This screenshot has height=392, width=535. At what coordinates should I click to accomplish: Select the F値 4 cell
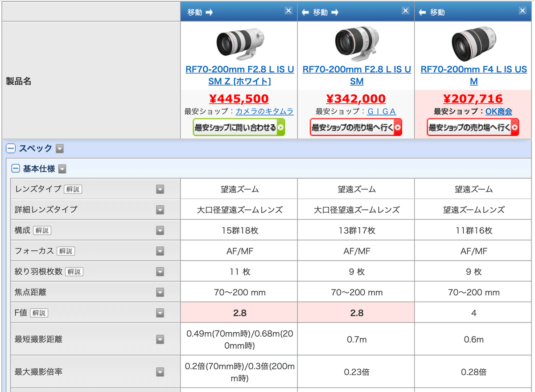473,313
